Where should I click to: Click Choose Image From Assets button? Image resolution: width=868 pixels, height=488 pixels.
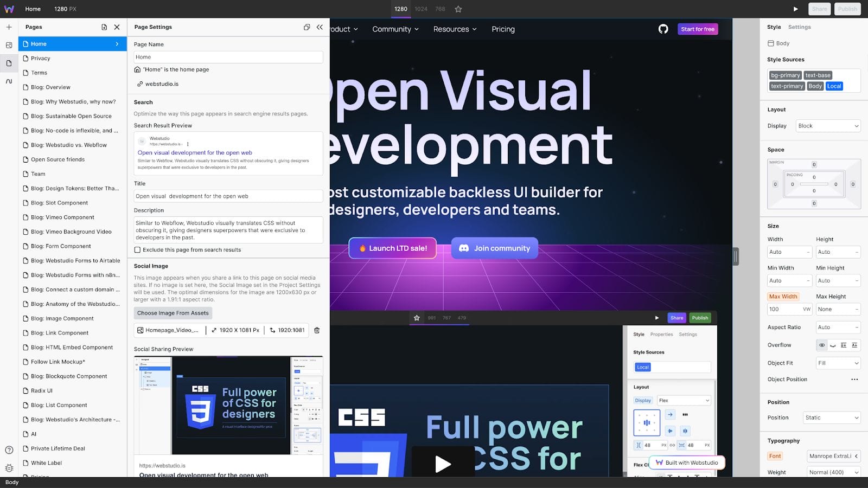click(x=173, y=313)
